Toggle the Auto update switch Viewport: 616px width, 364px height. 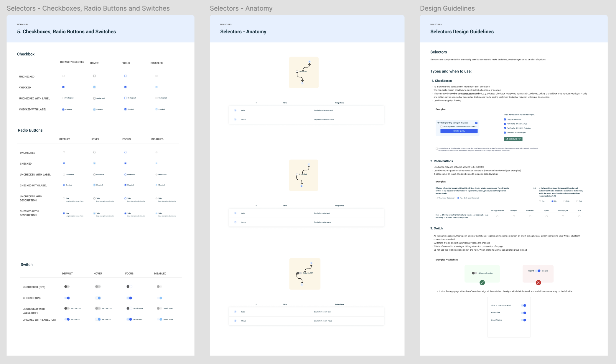click(x=523, y=313)
